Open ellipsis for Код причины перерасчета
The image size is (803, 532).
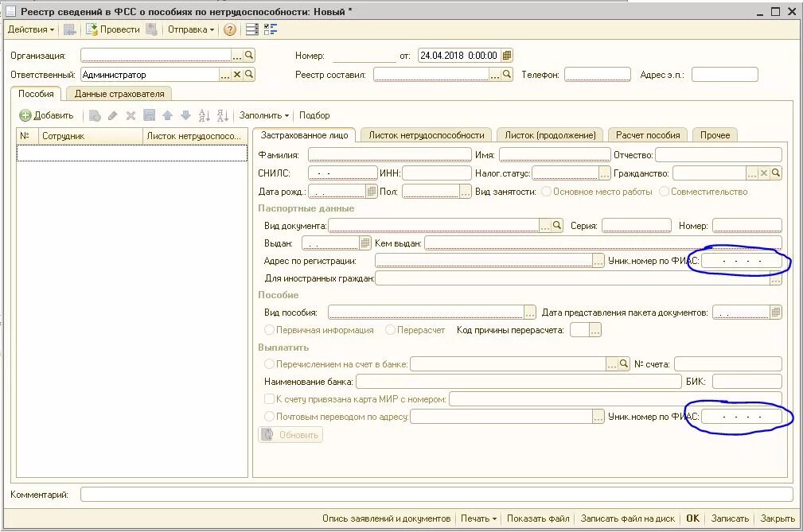[594, 330]
